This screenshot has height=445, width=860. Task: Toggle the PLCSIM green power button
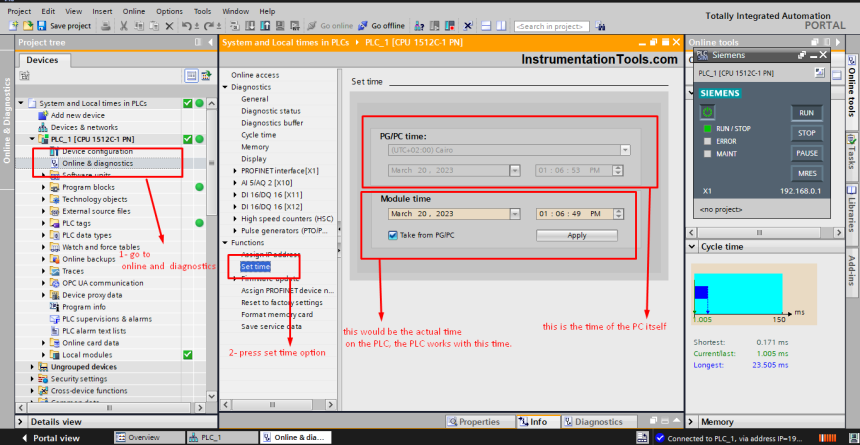coord(708,112)
